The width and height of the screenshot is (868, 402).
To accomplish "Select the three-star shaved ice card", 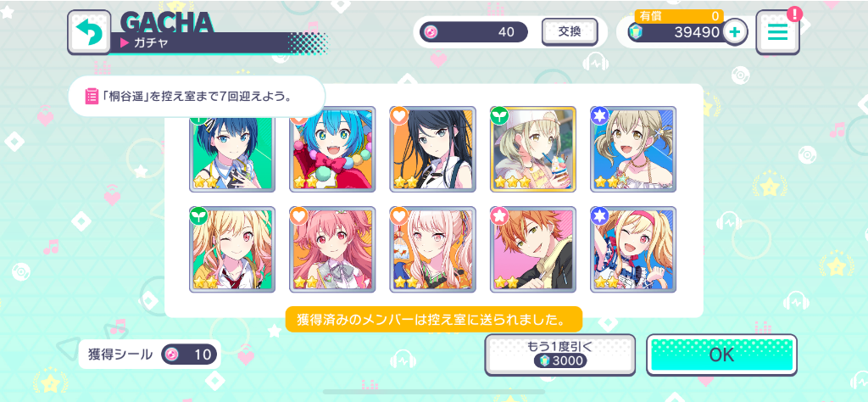I will click(533, 149).
